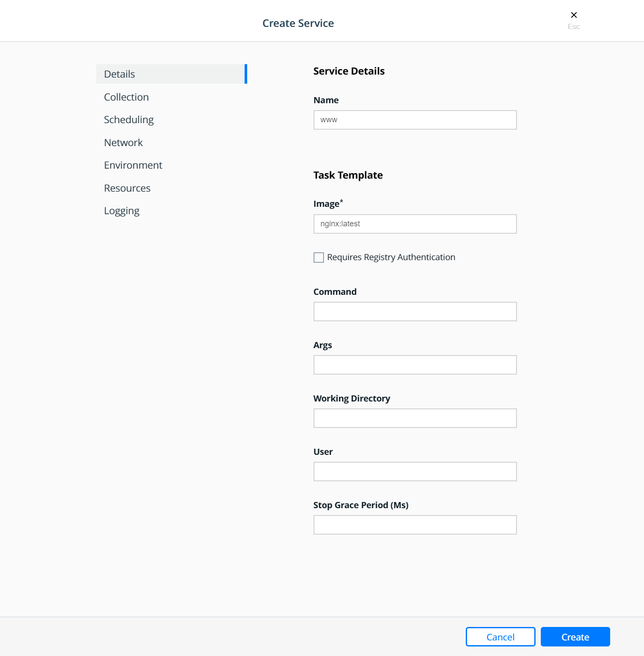Close the Create Service dialog with X
Screen dimensions: 644x656
point(574,15)
